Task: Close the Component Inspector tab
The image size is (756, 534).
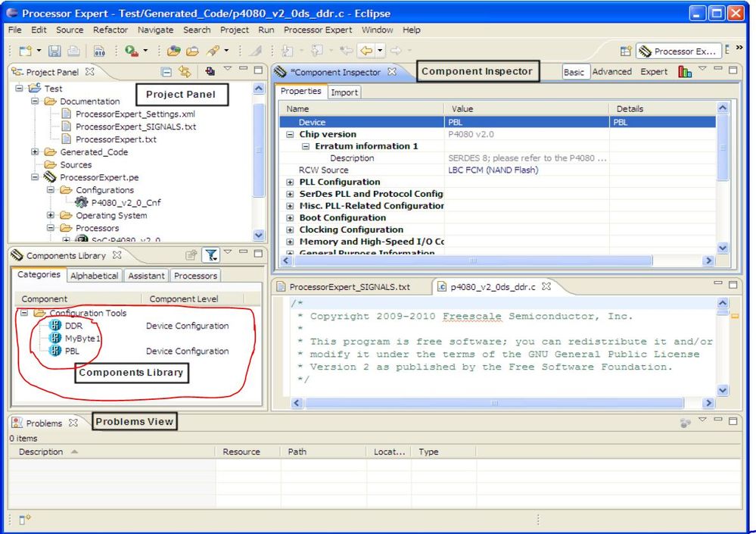Action: coord(393,71)
